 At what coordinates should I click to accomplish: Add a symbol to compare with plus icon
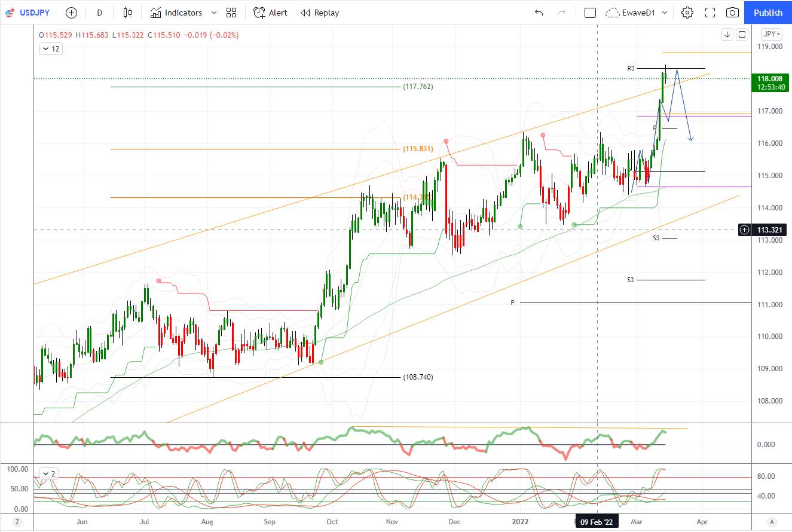pos(71,13)
